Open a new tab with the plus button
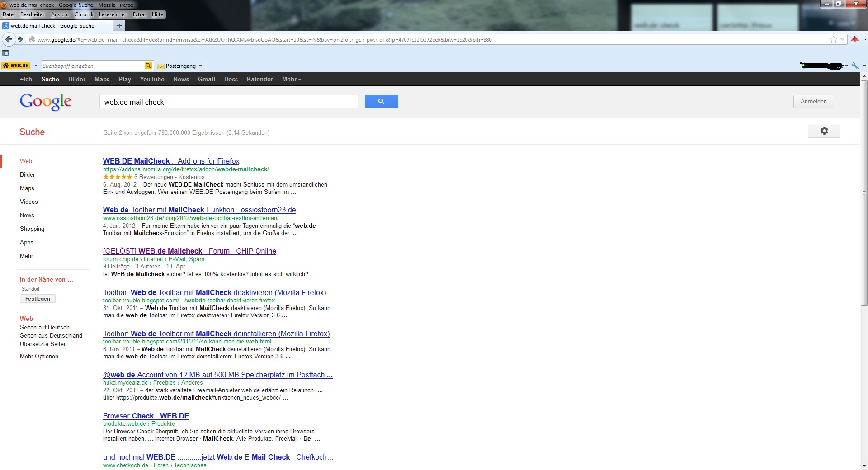This screenshot has height=470, width=868. [119, 26]
